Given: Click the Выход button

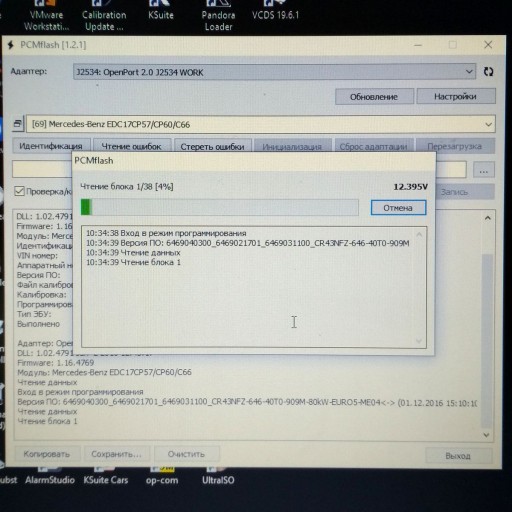Looking at the screenshot, I should click(458, 456).
